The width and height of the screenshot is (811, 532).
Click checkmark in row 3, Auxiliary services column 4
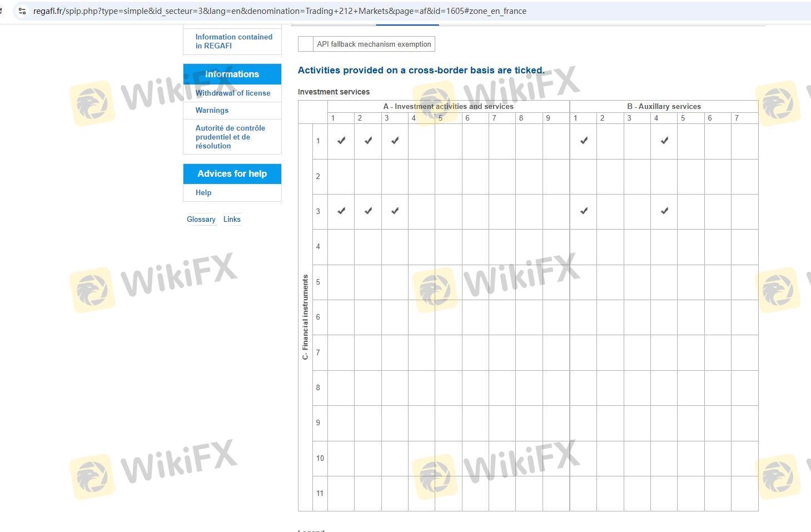tap(664, 211)
